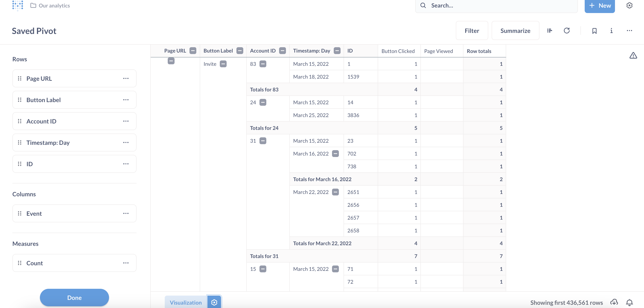View info about this question

pos(611,31)
